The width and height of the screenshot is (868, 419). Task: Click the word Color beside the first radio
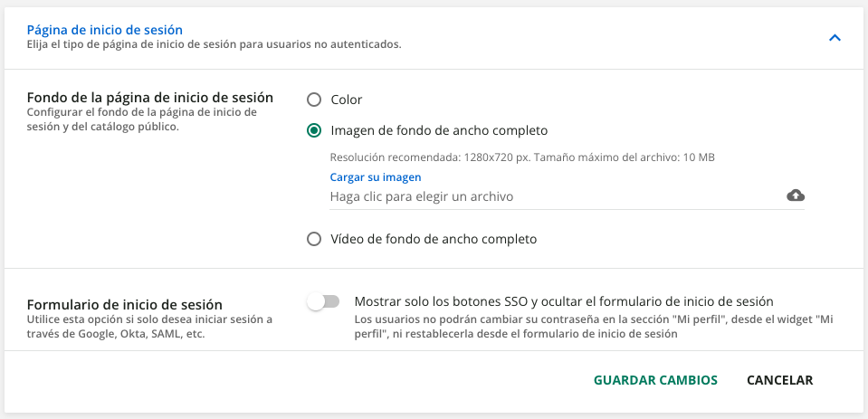[347, 100]
